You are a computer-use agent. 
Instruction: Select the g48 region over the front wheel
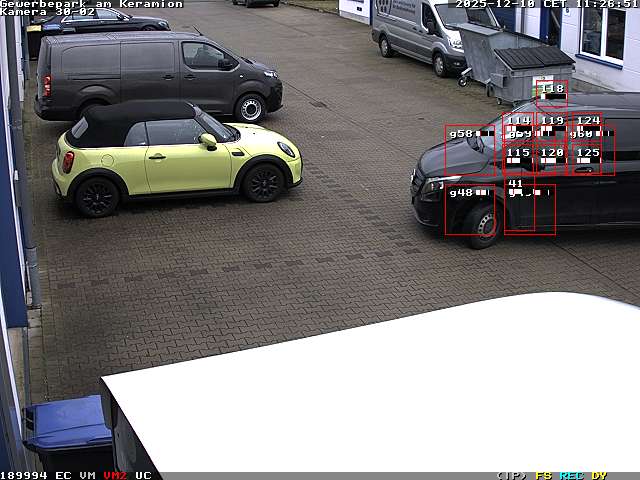[x=470, y=208]
